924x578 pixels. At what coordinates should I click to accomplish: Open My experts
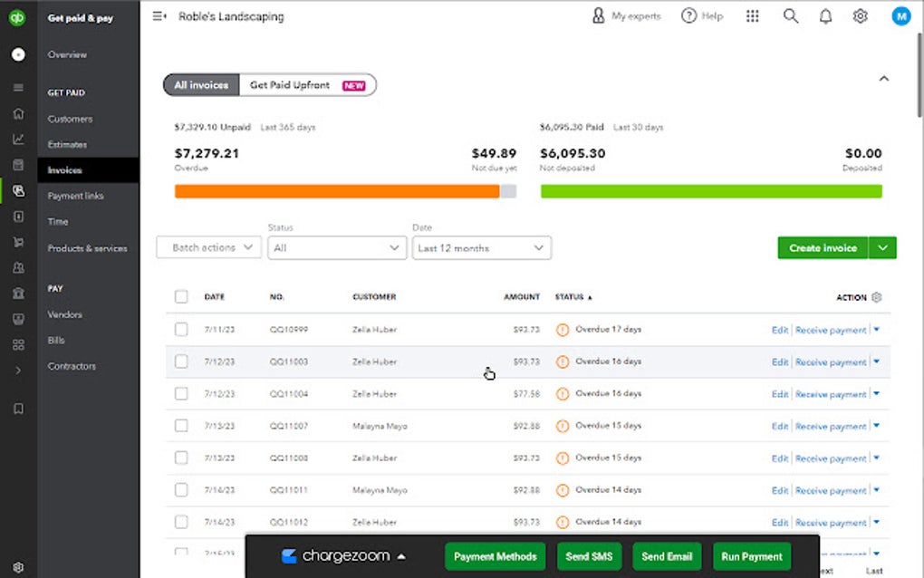click(x=626, y=16)
